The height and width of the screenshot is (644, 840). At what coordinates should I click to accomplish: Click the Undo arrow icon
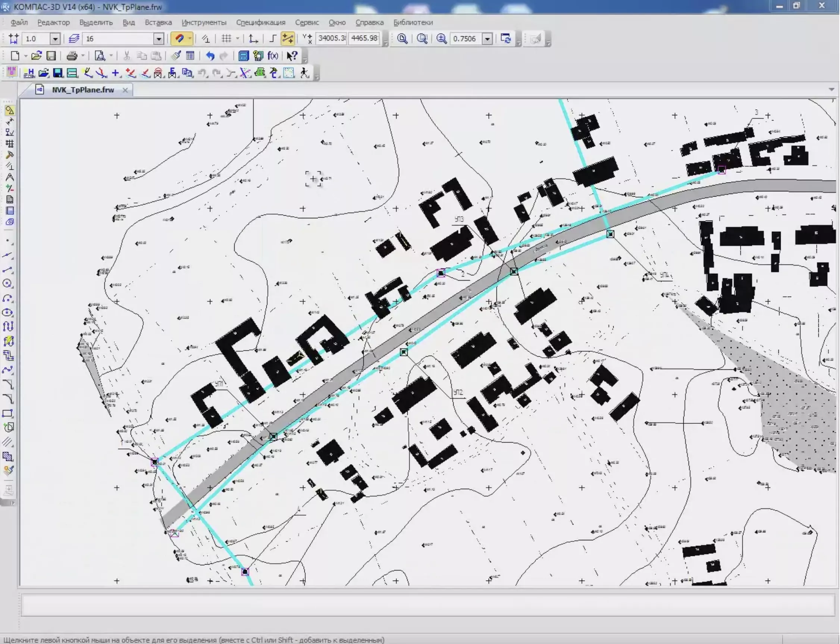(210, 56)
